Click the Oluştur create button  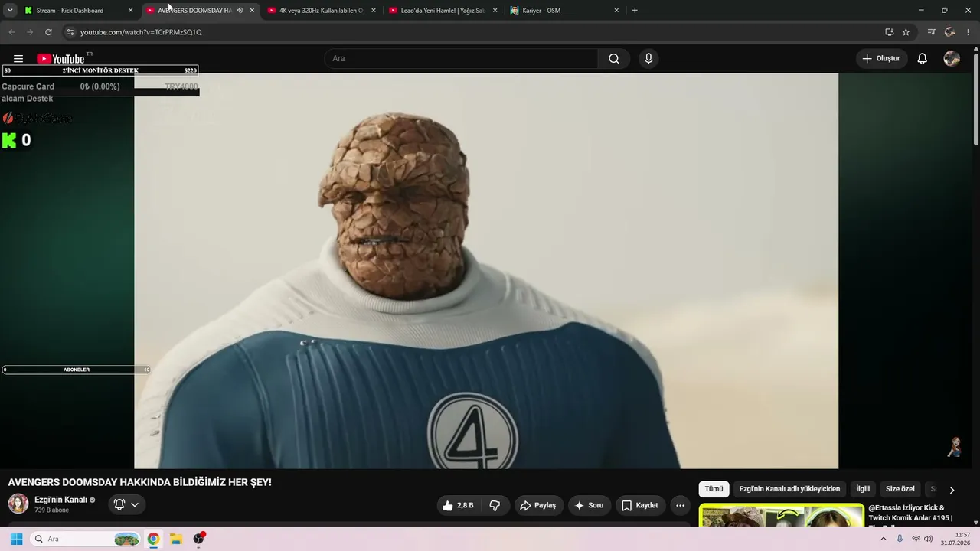(x=882, y=59)
